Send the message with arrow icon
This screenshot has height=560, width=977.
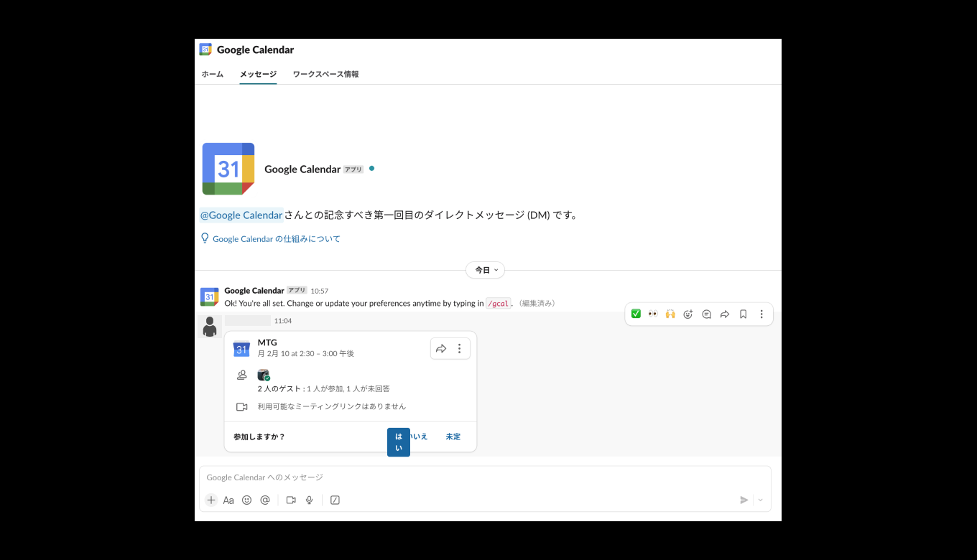tap(744, 500)
